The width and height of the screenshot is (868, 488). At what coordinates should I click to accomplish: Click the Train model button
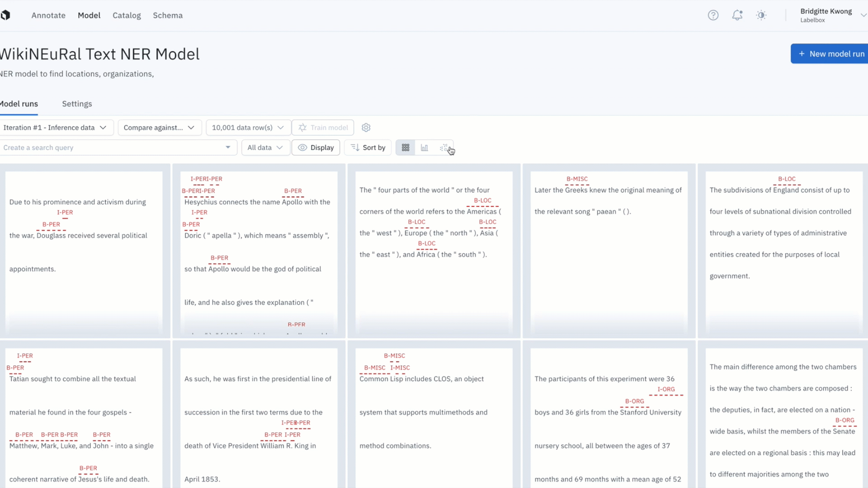point(323,128)
